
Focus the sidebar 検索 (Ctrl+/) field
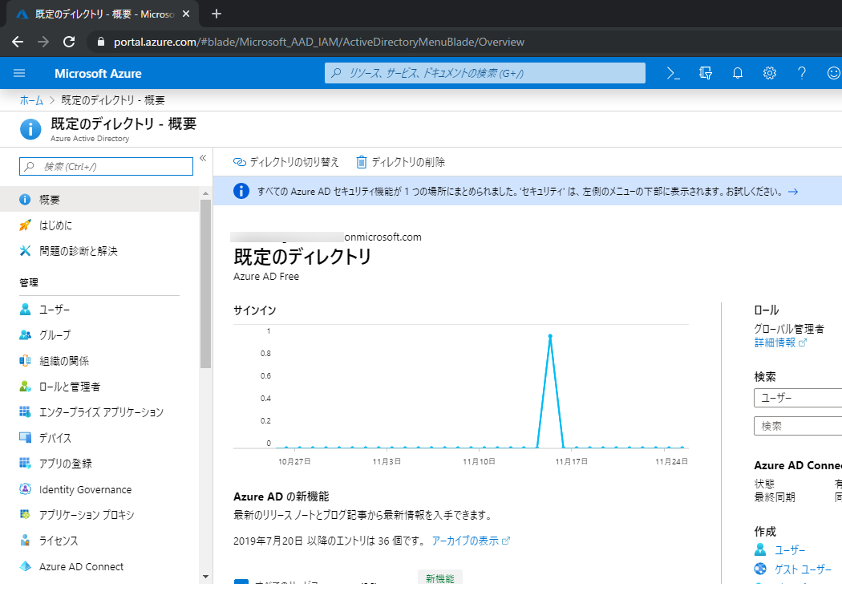(106, 167)
